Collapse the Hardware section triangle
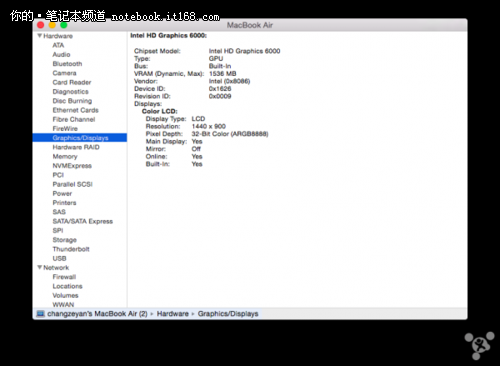Image resolution: width=500 pixels, height=366 pixels. click(39, 36)
